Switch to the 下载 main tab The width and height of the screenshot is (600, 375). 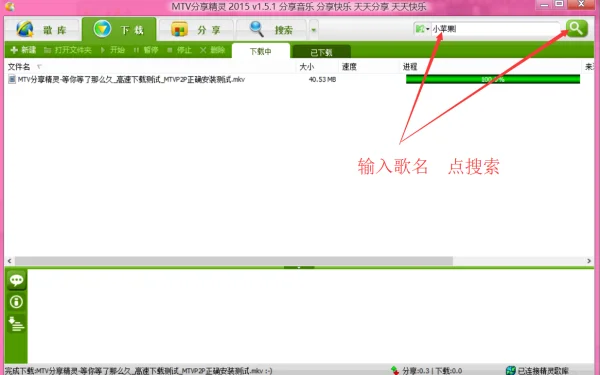pyautogui.click(x=119, y=29)
